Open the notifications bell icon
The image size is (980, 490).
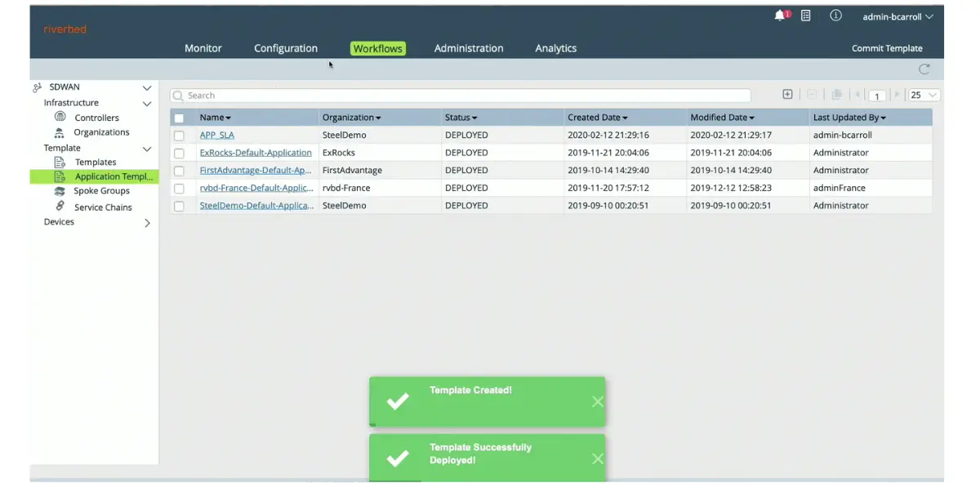coord(781,16)
